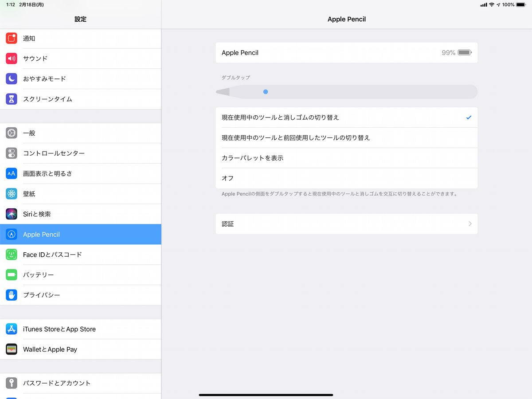The width and height of the screenshot is (532, 399).
Task: Tap the 1:12 clock in status bar
Action: click(x=11, y=4)
